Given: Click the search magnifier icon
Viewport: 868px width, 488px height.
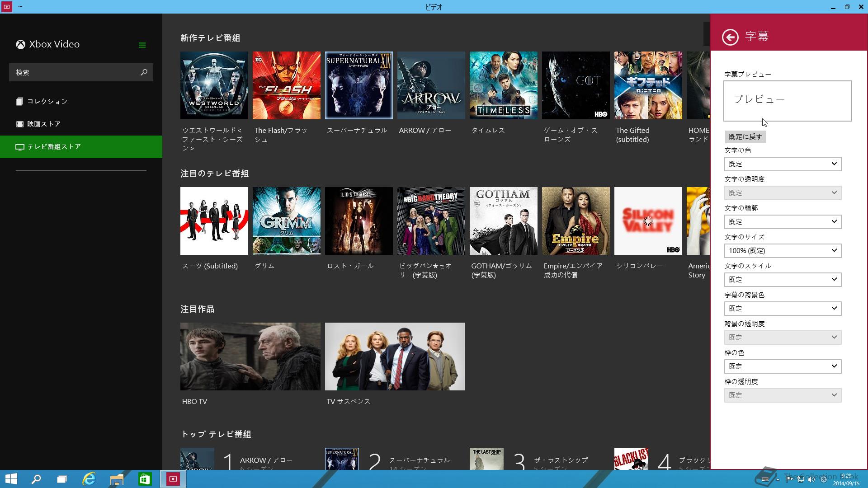Looking at the screenshot, I should click(x=144, y=72).
